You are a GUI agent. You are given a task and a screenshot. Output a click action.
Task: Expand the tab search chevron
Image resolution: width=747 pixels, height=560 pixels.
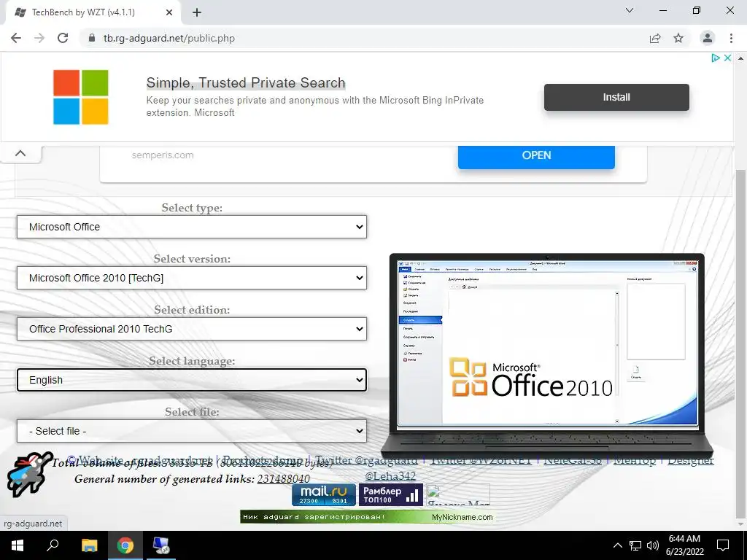point(630,10)
